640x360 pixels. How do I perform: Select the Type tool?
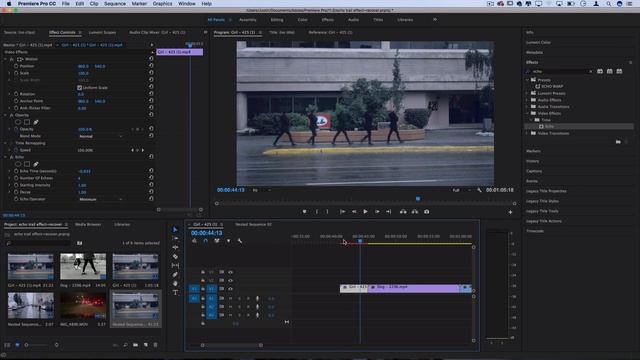tap(175, 292)
